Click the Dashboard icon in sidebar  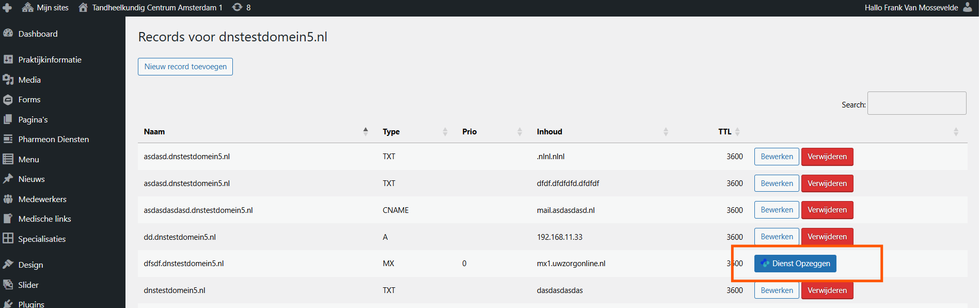[x=8, y=33]
